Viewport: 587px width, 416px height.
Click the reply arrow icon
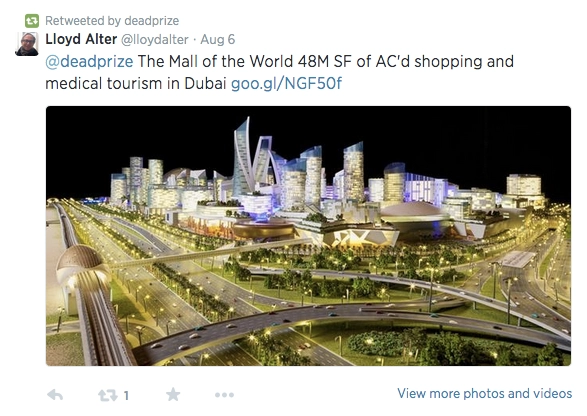pos(55,395)
